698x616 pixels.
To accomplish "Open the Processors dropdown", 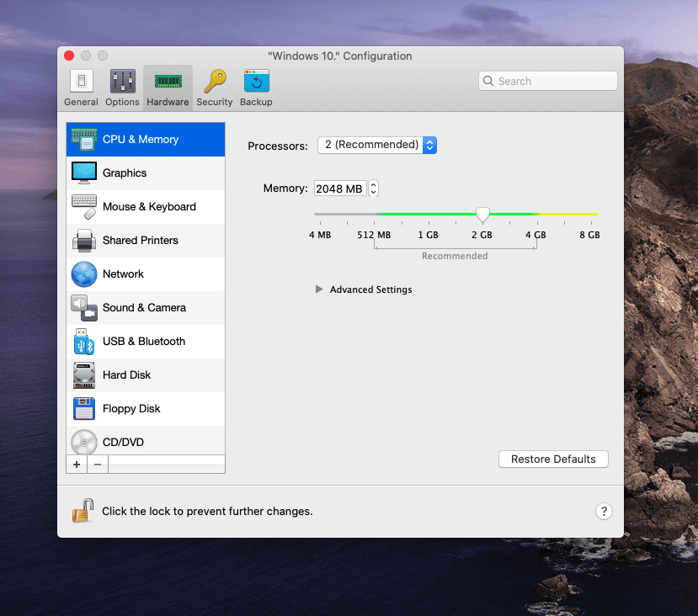I will pos(376,145).
